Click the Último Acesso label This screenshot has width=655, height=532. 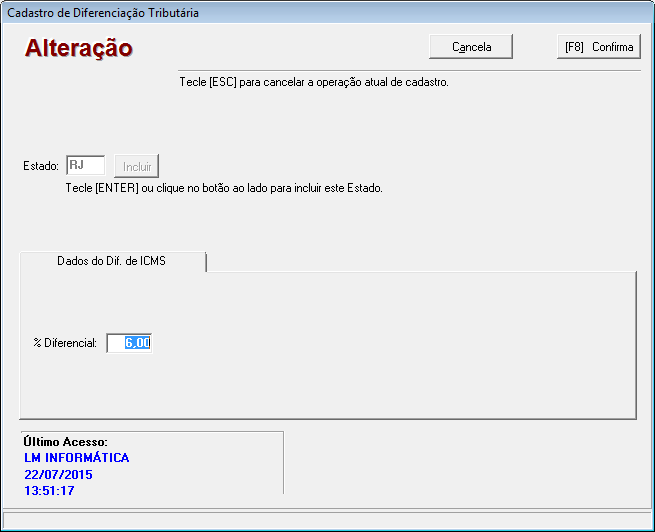coord(65,442)
